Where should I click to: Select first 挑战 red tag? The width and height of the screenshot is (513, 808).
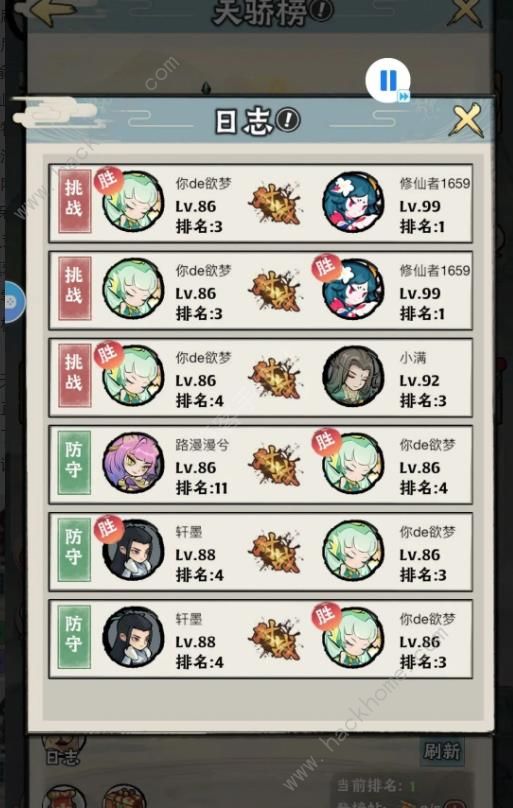tap(75, 201)
